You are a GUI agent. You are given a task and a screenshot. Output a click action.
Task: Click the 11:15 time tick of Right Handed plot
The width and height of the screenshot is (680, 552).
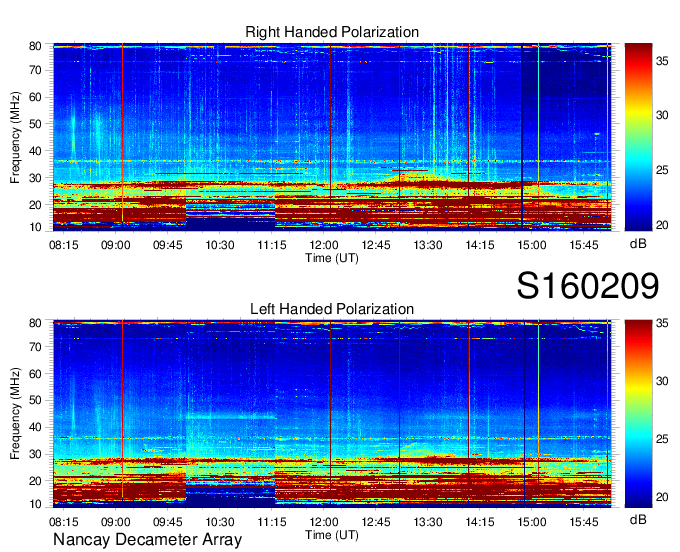pos(272,245)
